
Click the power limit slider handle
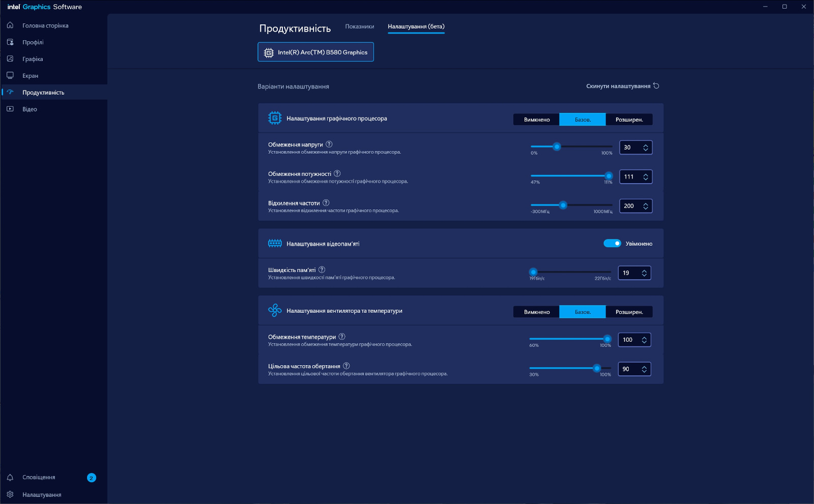point(609,176)
